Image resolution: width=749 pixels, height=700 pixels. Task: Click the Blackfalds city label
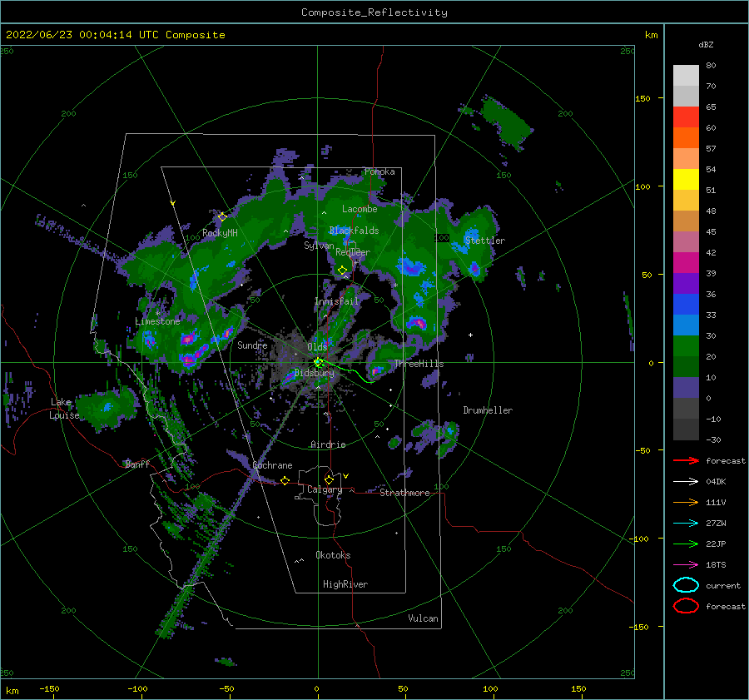tap(354, 231)
